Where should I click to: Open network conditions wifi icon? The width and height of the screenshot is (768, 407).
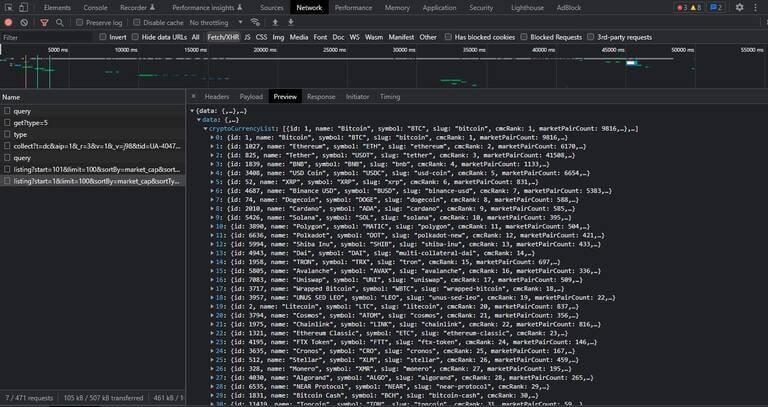[255, 22]
